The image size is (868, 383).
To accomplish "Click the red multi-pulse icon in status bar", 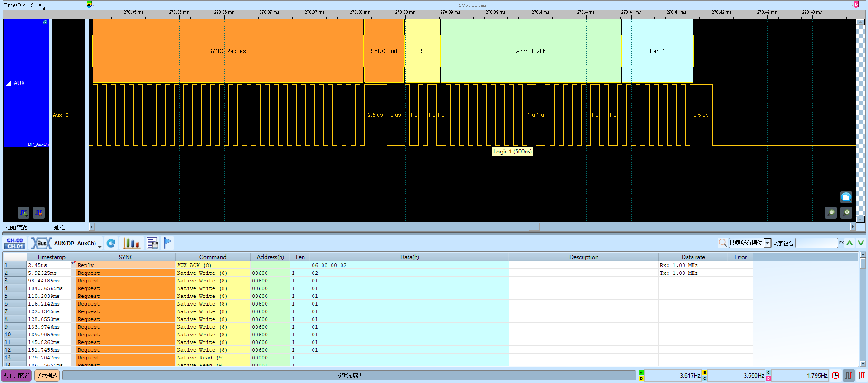I will (862, 375).
